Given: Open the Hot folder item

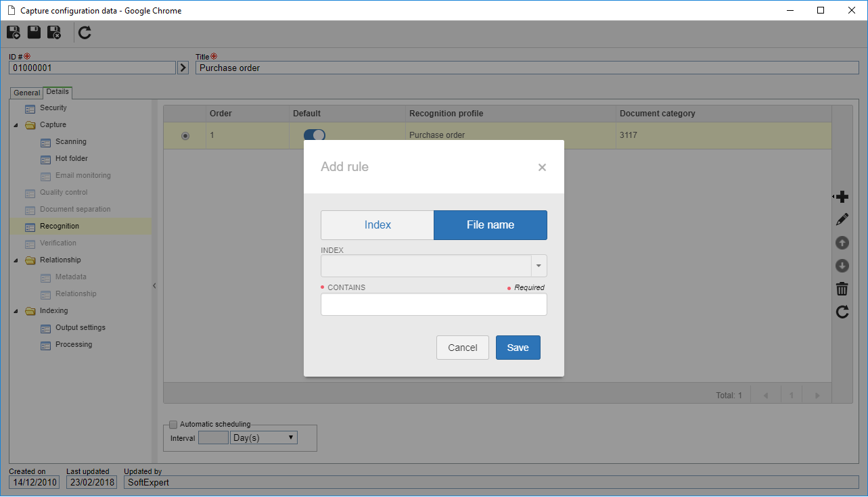Looking at the screenshot, I should point(72,158).
